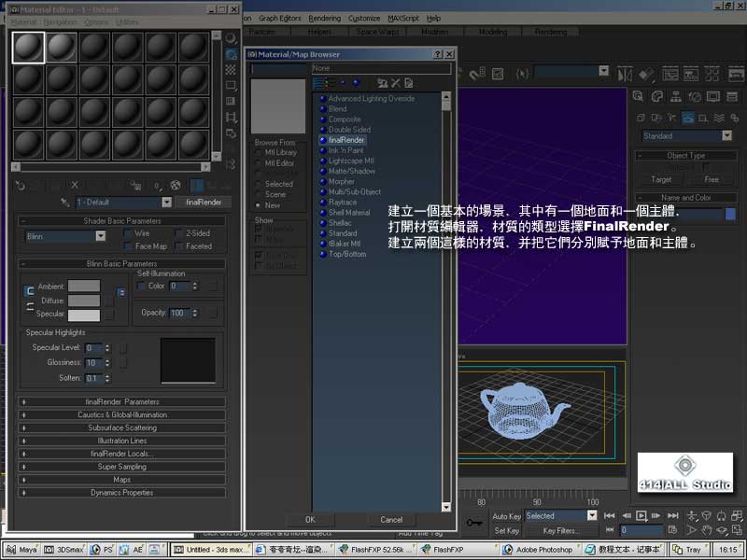The image size is (747, 560).
Task: Open the Help menu
Action: tap(433, 18)
